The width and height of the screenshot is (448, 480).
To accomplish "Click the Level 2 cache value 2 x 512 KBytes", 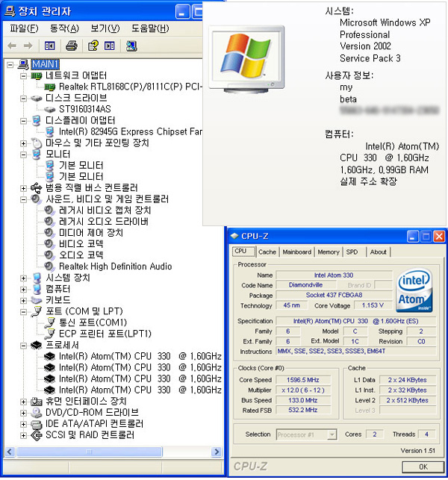I will 407,400.
